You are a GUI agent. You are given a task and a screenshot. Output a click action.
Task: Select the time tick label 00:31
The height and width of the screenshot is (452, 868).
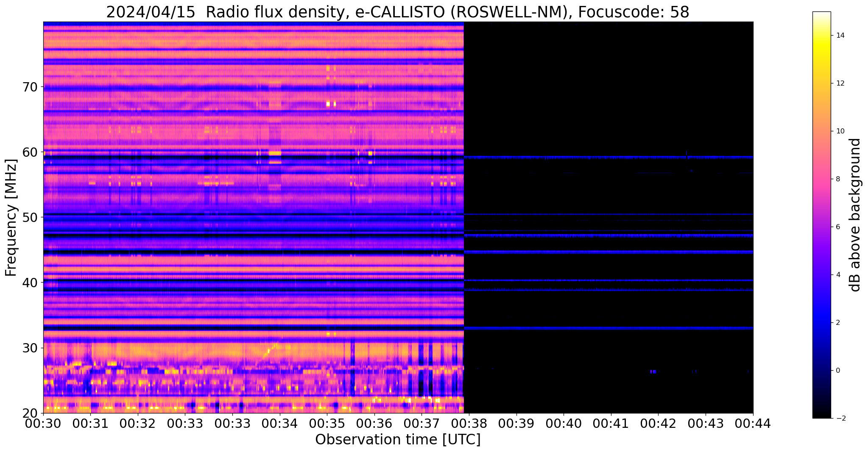[90, 424]
